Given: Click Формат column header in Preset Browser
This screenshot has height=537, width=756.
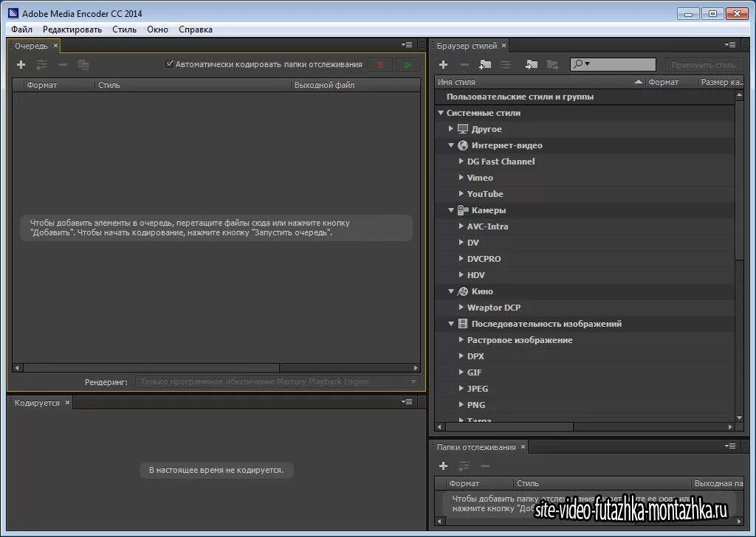Looking at the screenshot, I should [x=672, y=83].
